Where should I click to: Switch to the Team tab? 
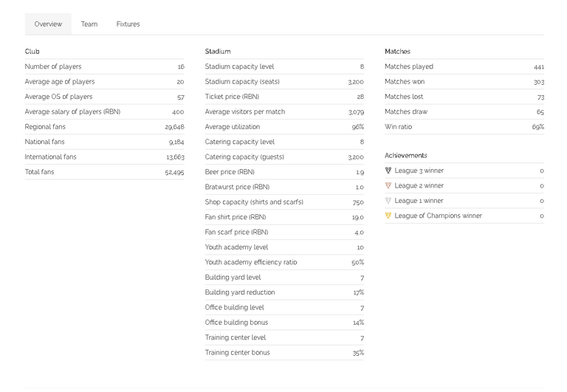[89, 24]
